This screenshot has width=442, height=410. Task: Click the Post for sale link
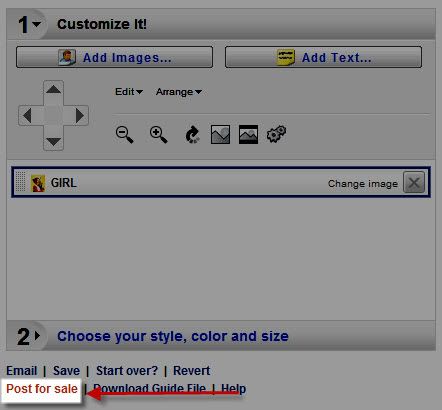click(42, 389)
